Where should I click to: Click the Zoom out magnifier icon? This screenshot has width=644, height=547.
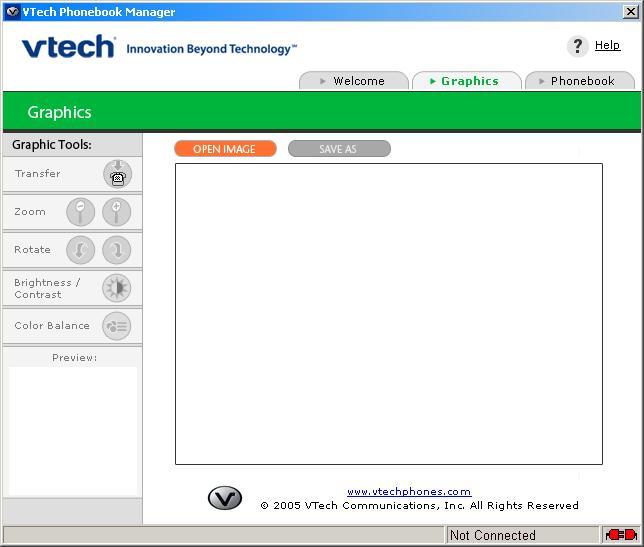tap(80, 212)
